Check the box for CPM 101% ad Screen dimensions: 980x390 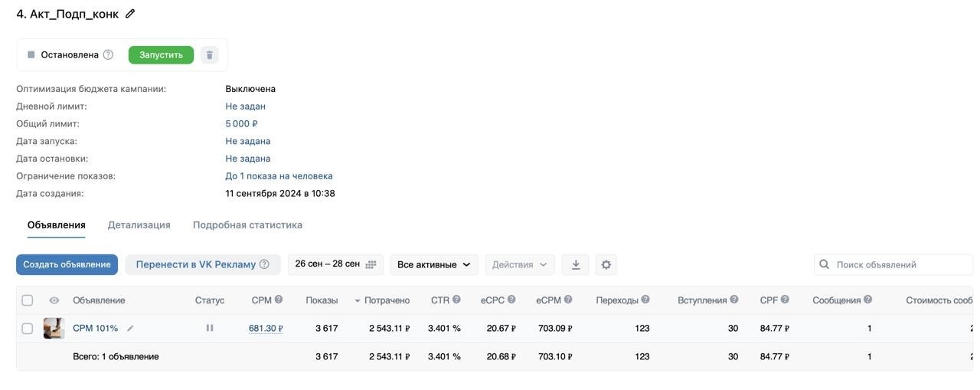[28, 328]
